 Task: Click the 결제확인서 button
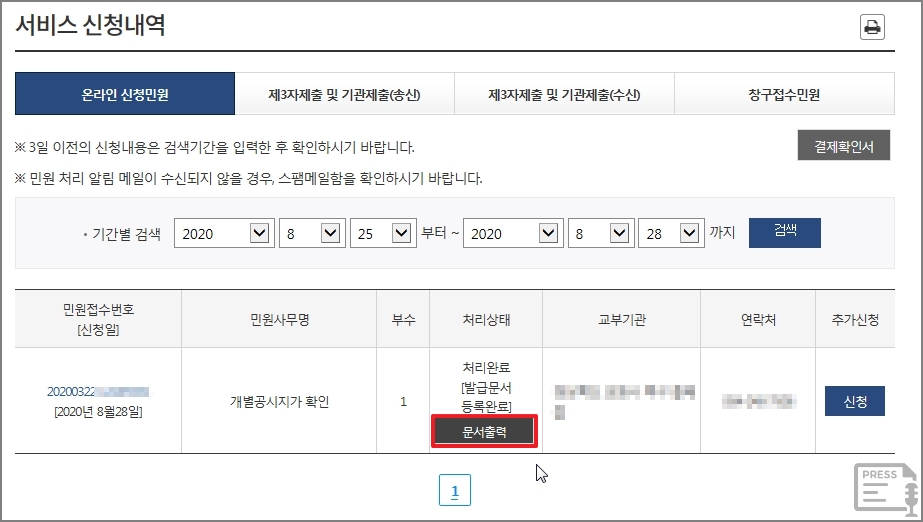pos(844,145)
